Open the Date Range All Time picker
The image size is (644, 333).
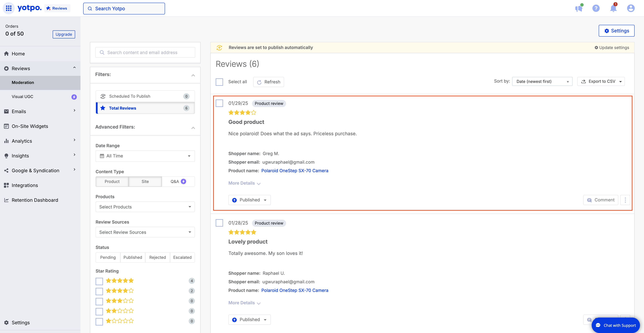click(x=145, y=156)
